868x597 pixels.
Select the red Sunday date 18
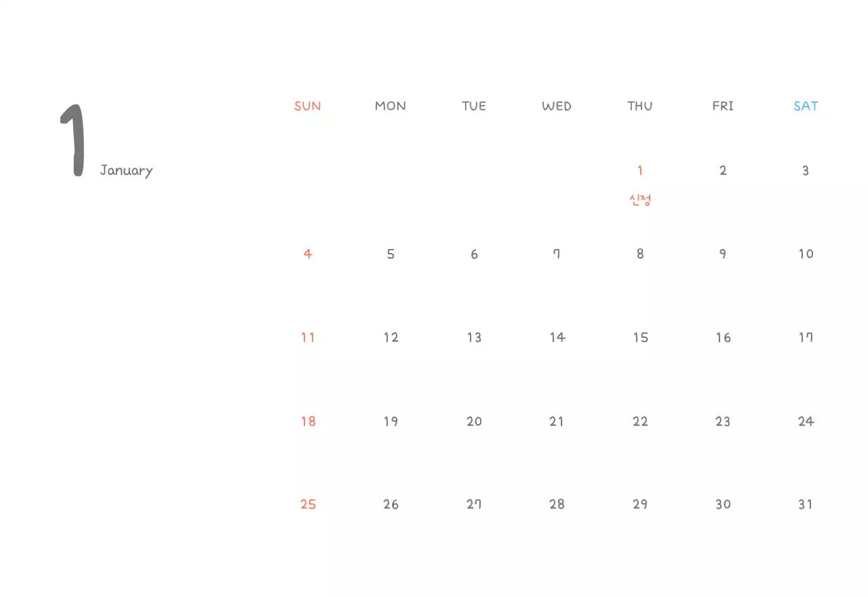308,421
